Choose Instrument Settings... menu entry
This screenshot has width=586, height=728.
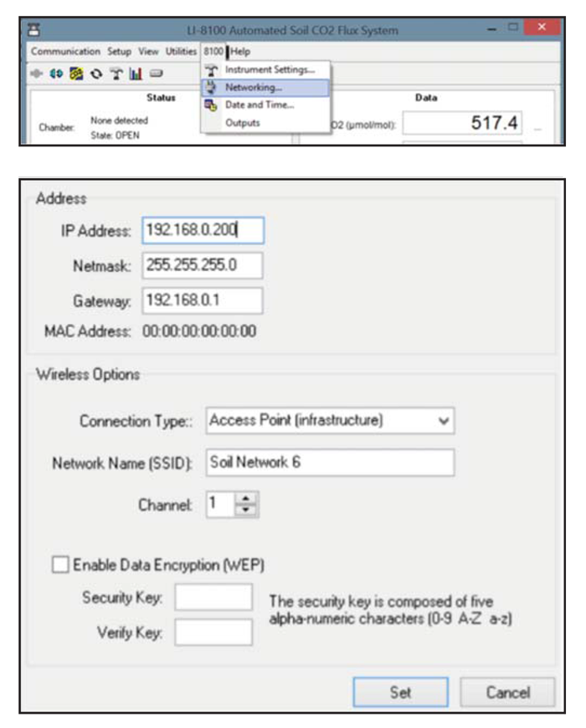(269, 69)
